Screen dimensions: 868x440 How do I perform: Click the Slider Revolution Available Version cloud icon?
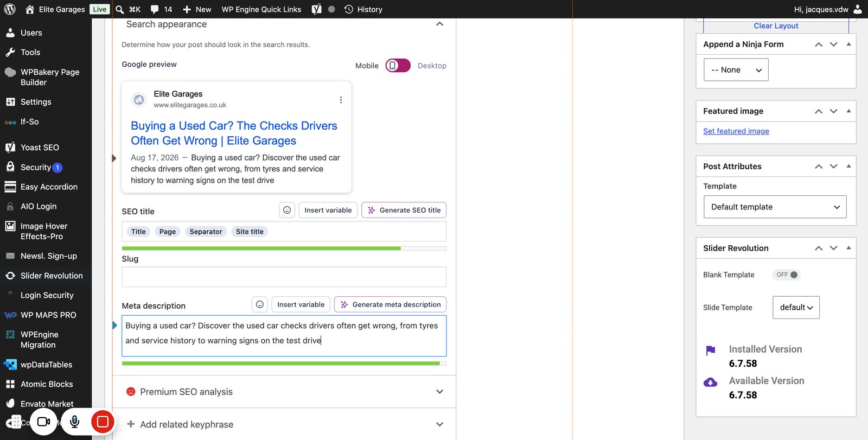[x=710, y=382]
